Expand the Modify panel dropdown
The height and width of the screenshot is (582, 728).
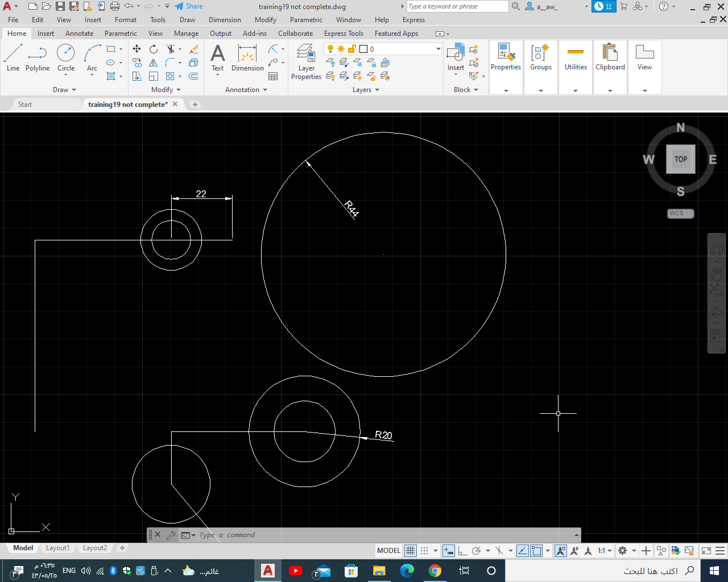[164, 89]
